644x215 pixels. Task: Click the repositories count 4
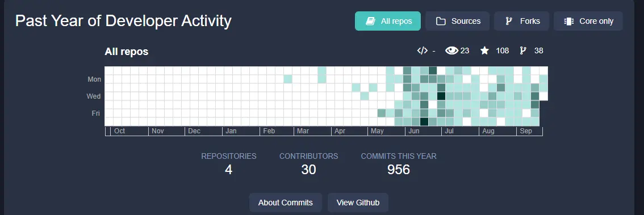pos(228,169)
